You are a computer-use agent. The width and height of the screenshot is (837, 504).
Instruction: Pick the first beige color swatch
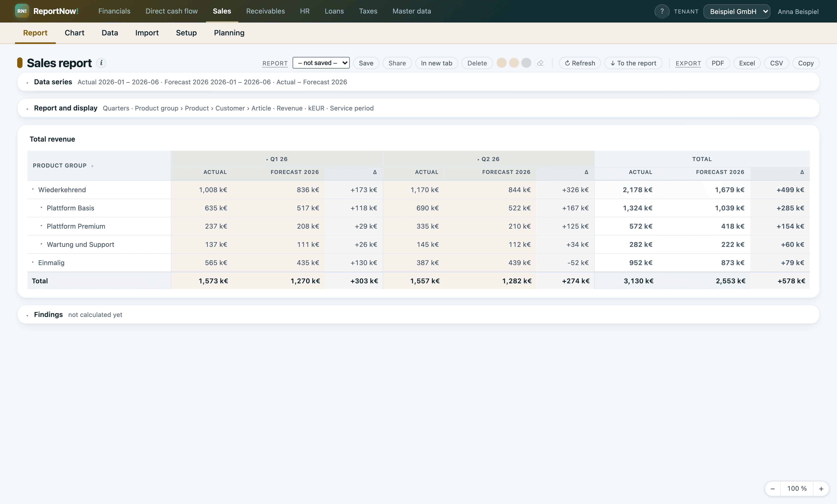pos(501,63)
